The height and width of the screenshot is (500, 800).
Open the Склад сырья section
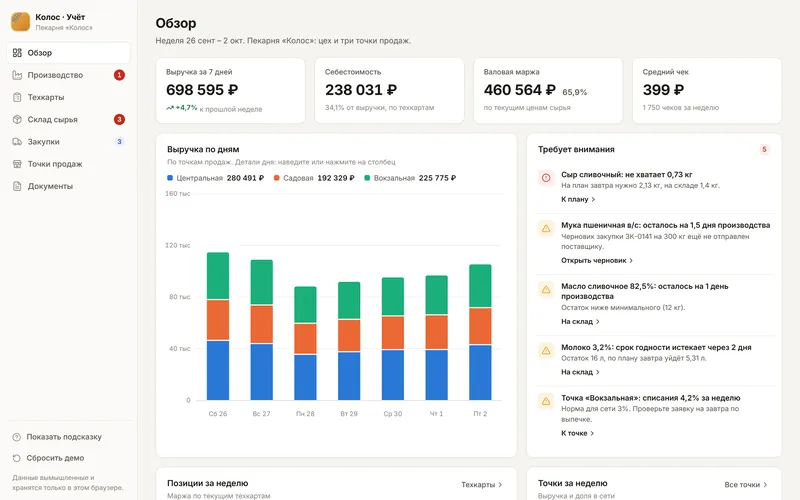(x=68, y=119)
